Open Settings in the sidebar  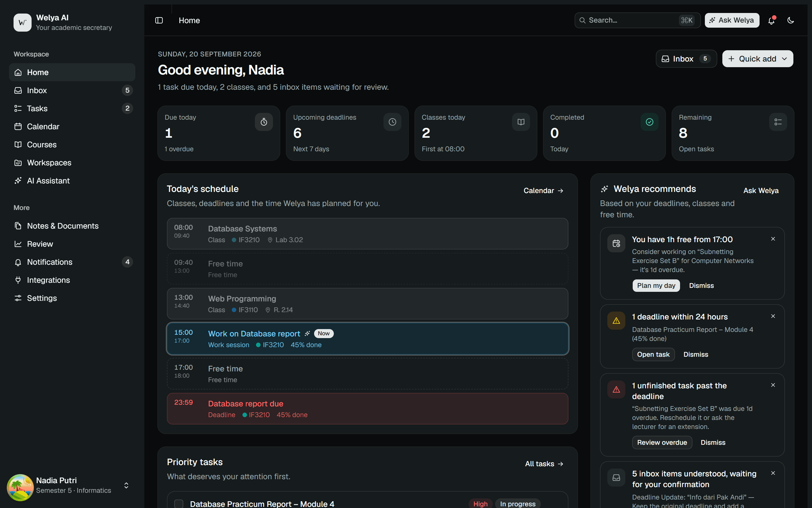click(x=72, y=298)
